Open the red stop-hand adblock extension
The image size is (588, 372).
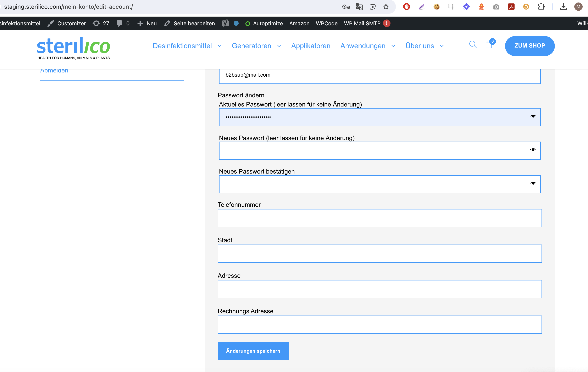(407, 7)
